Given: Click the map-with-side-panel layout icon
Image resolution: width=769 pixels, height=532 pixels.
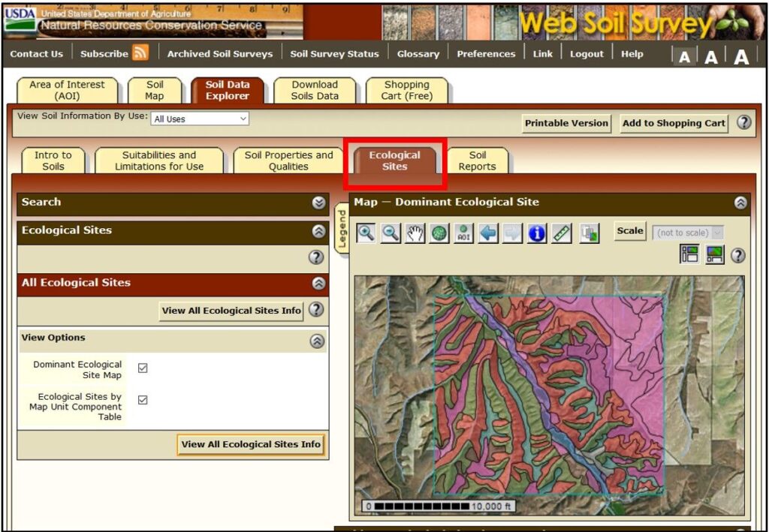Looking at the screenshot, I should tap(689, 254).
